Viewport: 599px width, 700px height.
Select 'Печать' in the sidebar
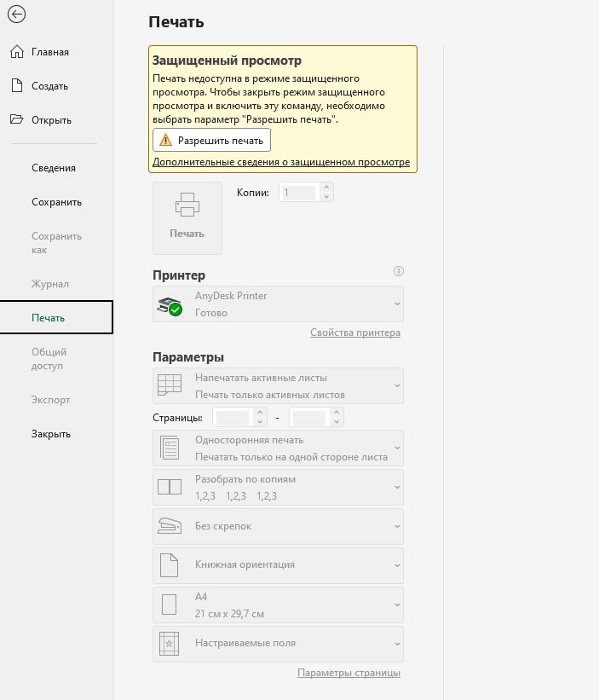(x=56, y=317)
